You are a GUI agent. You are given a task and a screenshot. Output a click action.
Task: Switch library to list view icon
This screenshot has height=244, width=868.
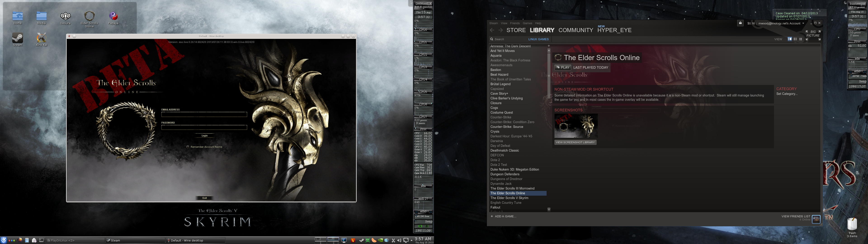point(795,39)
